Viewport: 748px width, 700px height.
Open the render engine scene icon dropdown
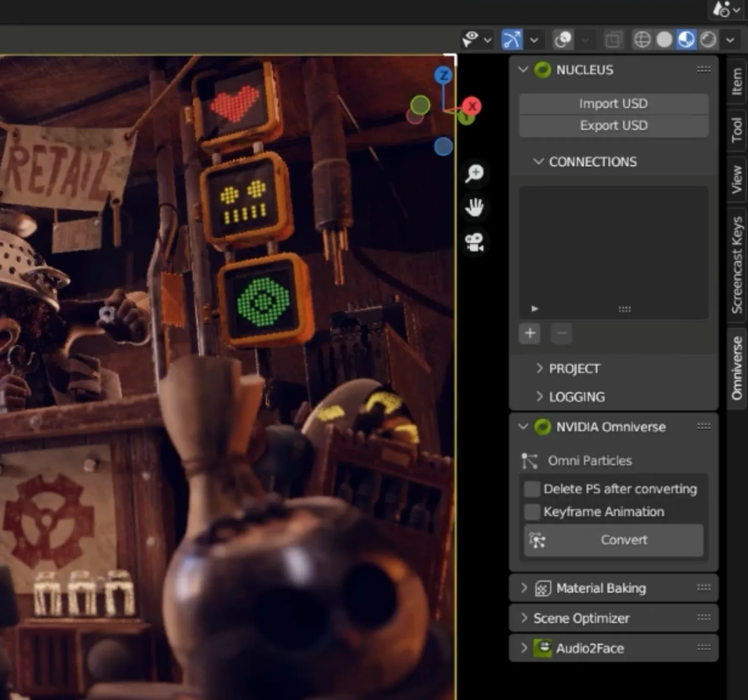point(726,9)
